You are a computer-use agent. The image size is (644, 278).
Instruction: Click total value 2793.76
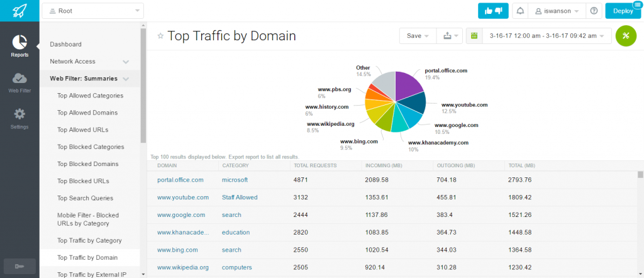click(519, 180)
